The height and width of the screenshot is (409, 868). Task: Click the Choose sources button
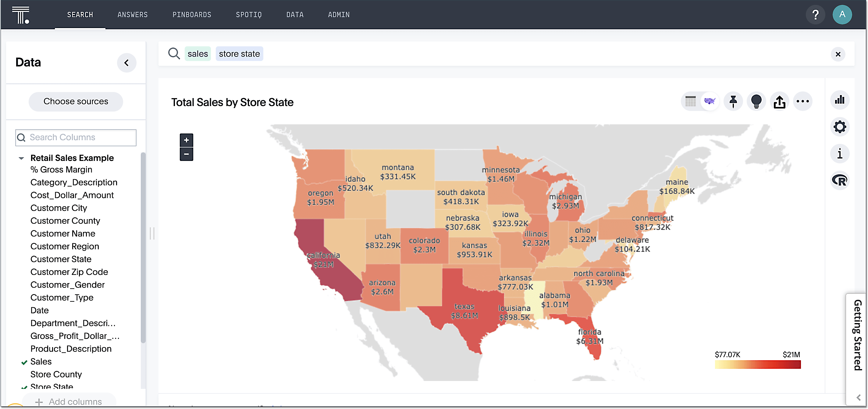(x=76, y=101)
